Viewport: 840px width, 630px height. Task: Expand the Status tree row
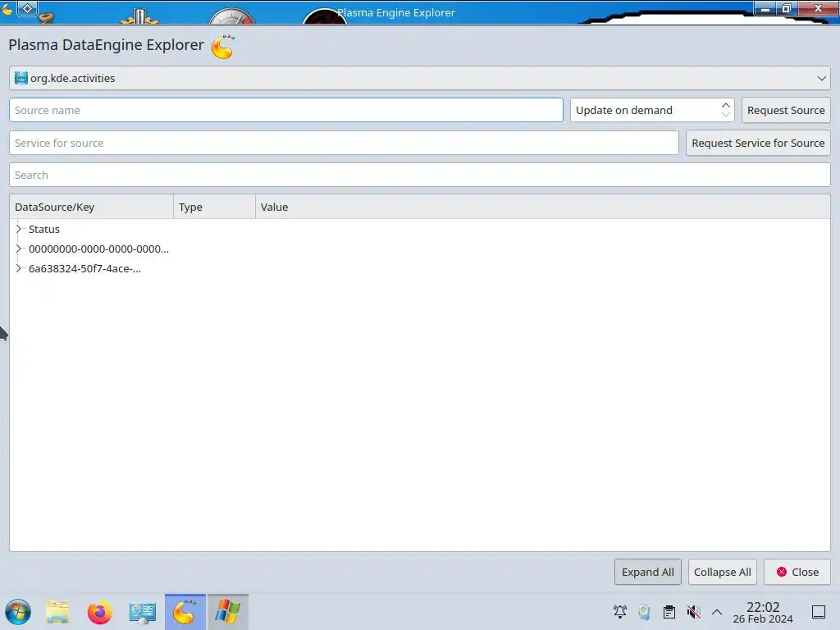coord(19,229)
